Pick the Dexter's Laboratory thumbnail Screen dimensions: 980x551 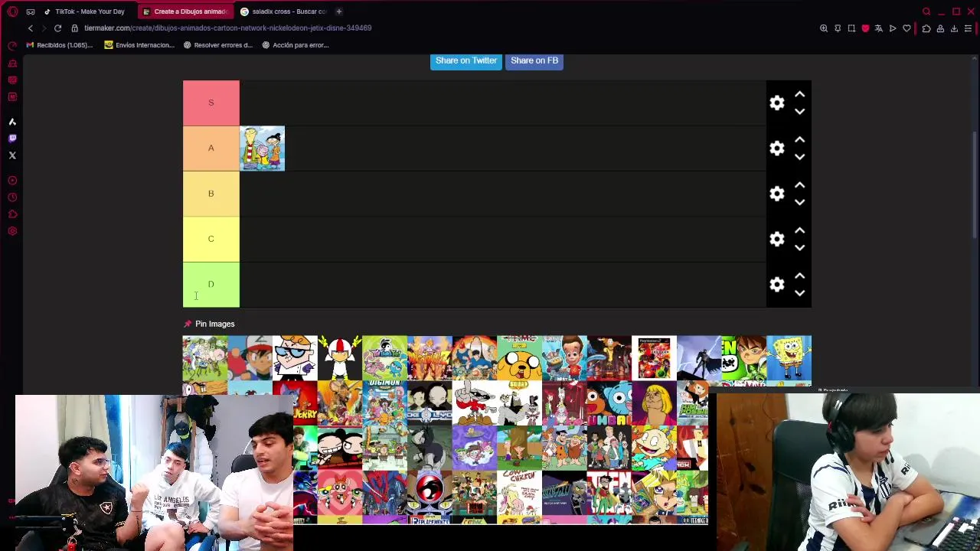[x=295, y=358]
